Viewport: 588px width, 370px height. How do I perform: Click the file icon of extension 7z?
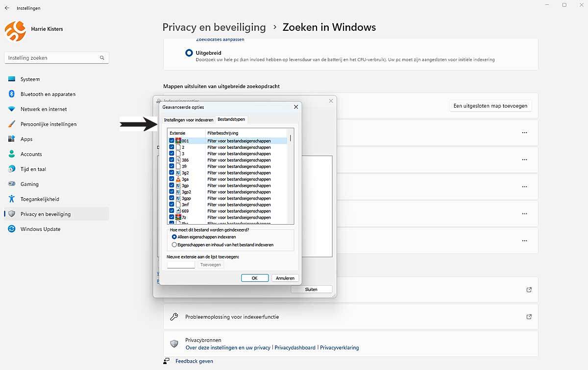[x=178, y=217]
